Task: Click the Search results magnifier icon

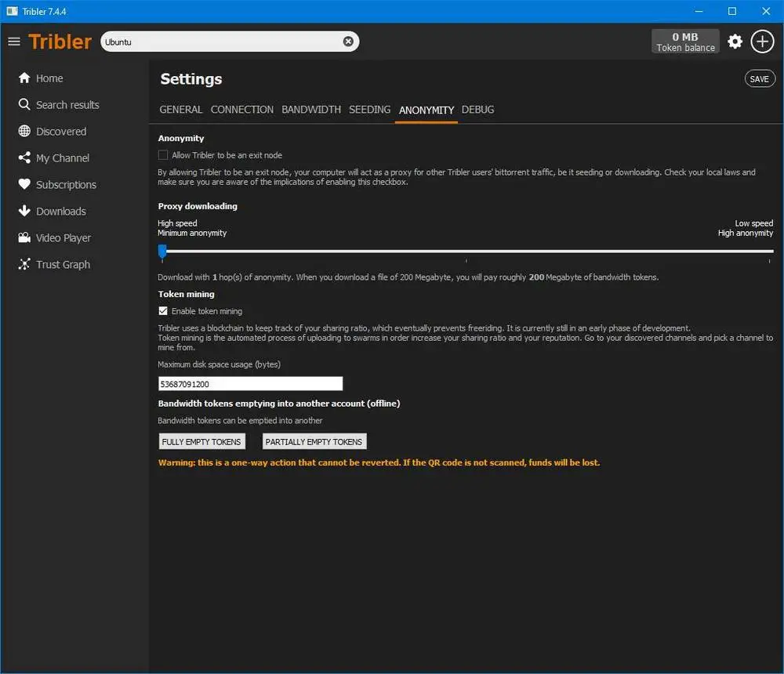Action: pyautogui.click(x=24, y=104)
